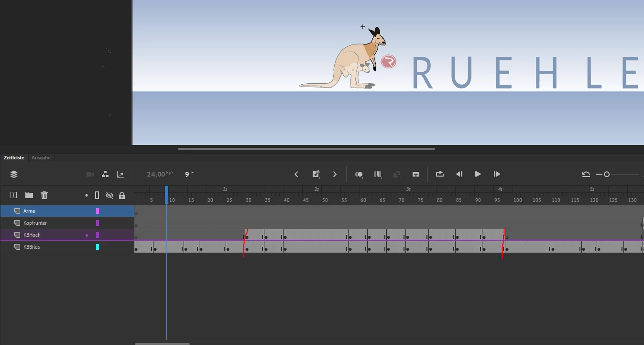Click the current frame number 9
Image resolution: width=644 pixels, height=345 pixels.
point(187,174)
